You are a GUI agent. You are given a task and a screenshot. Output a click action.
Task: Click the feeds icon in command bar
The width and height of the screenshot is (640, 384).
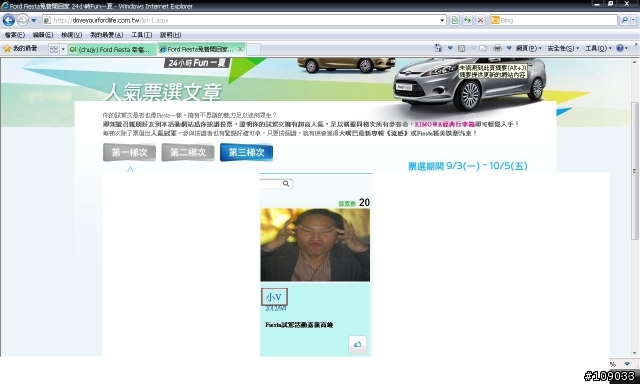click(x=461, y=48)
